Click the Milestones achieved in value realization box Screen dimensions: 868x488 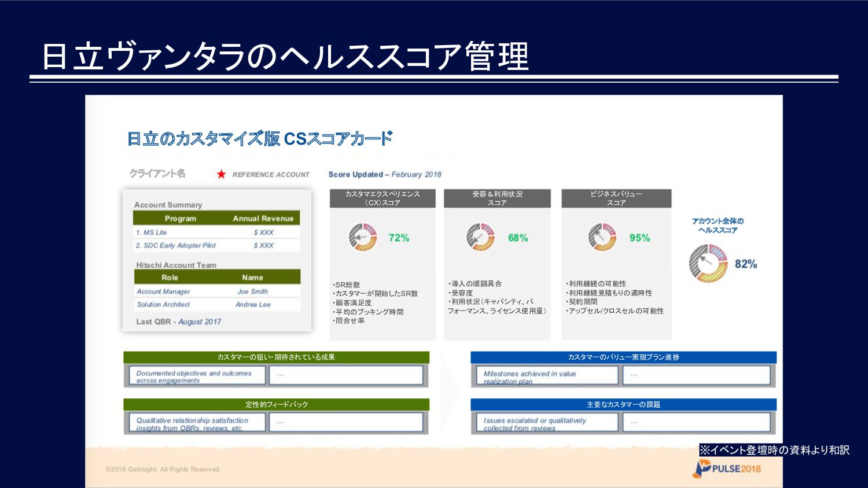[547, 376]
